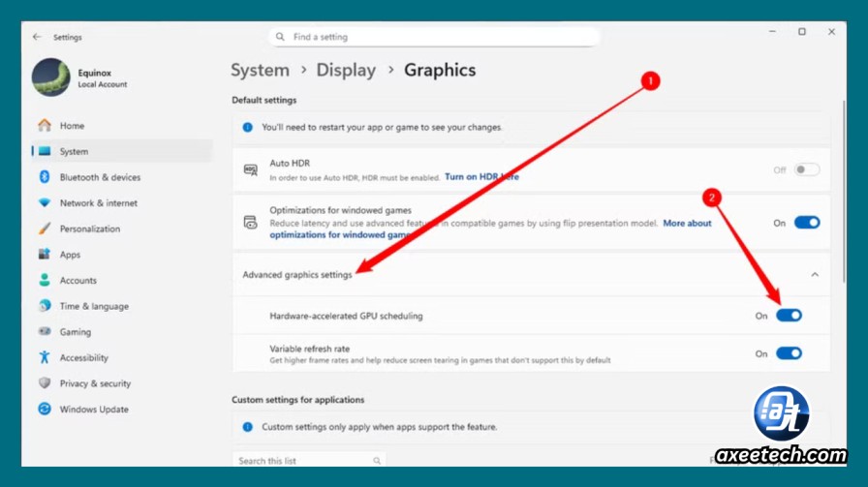Go to Time & language
Image resolution: width=868 pixels, height=487 pixels.
pos(123,306)
